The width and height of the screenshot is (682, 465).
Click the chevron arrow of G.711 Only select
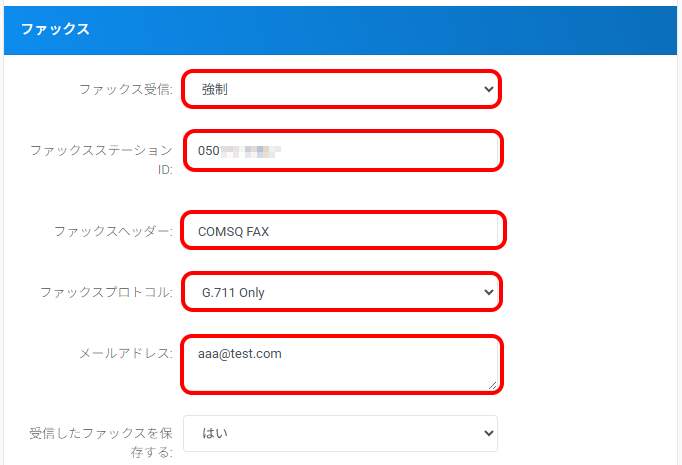click(x=488, y=292)
